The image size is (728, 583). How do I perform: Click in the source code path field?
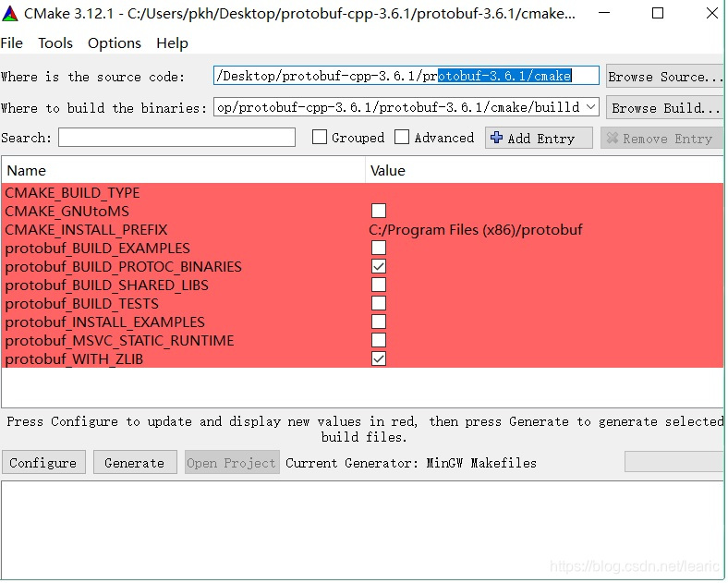pos(406,76)
